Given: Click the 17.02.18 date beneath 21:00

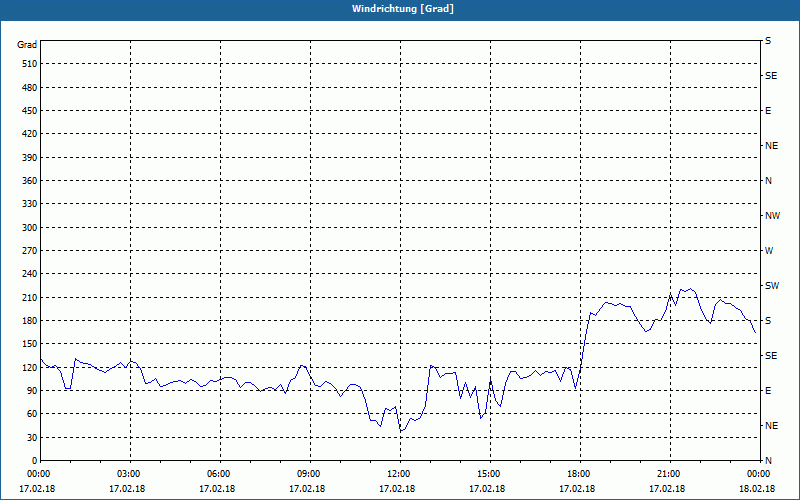Looking at the screenshot, I should click(x=667, y=489).
